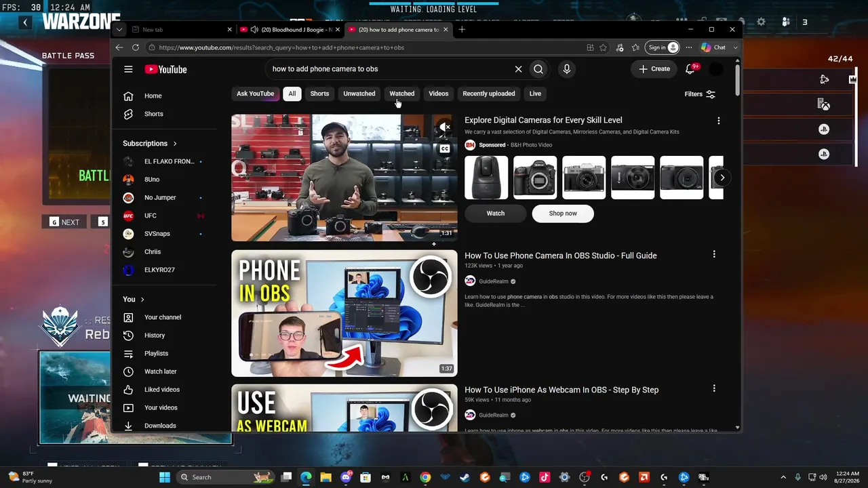Unmute the sponsored video preview

tap(445, 127)
